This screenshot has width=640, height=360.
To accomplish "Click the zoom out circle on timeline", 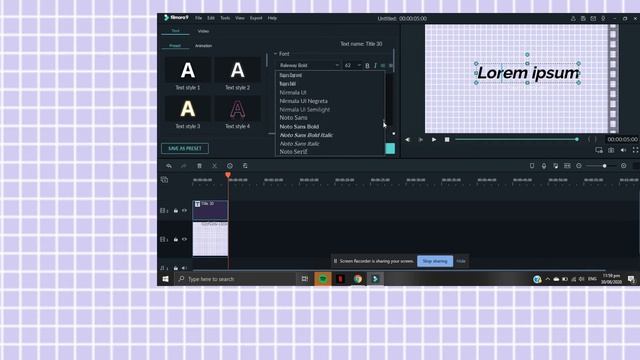I will click(x=579, y=166).
